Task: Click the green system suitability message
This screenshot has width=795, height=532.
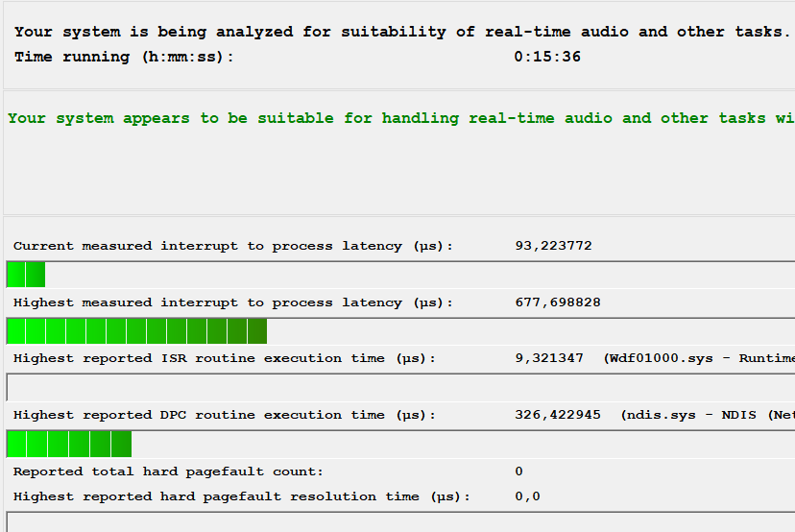Action: [401, 118]
